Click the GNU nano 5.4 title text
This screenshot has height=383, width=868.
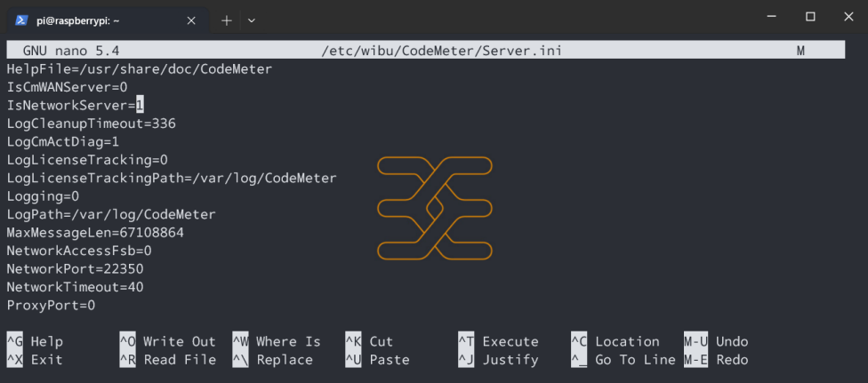(x=71, y=51)
